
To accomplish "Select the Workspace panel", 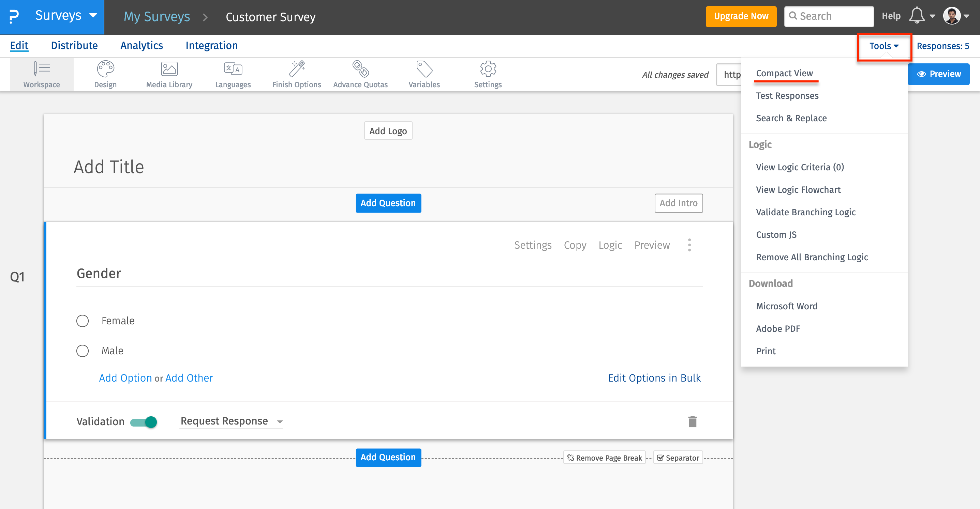I will pos(42,74).
